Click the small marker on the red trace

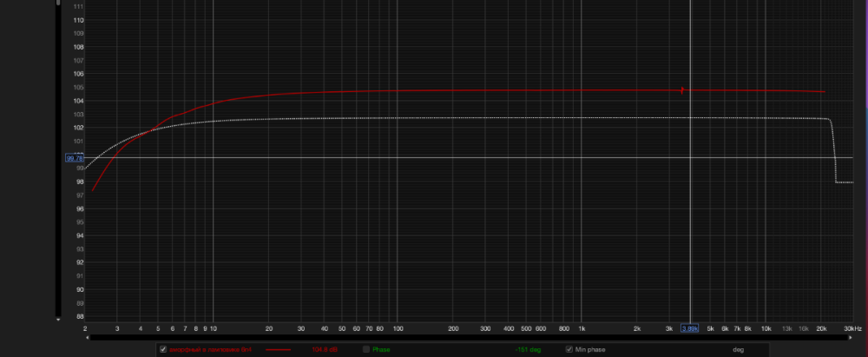tap(683, 90)
